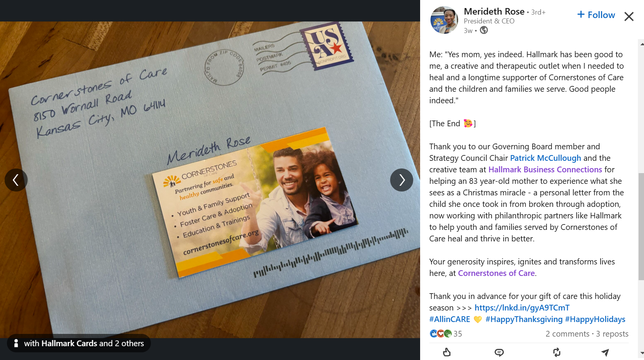Show the previous image with left arrow
This screenshot has height=360, width=644.
point(16,180)
